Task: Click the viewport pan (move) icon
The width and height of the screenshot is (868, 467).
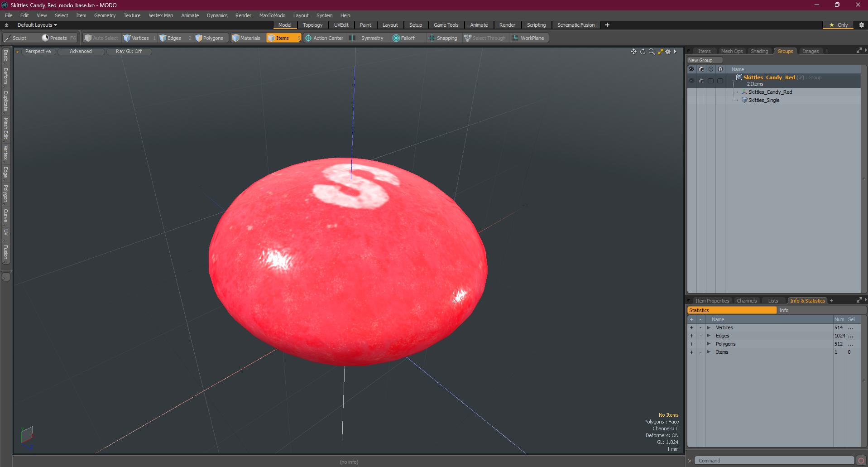Action: pos(633,52)
